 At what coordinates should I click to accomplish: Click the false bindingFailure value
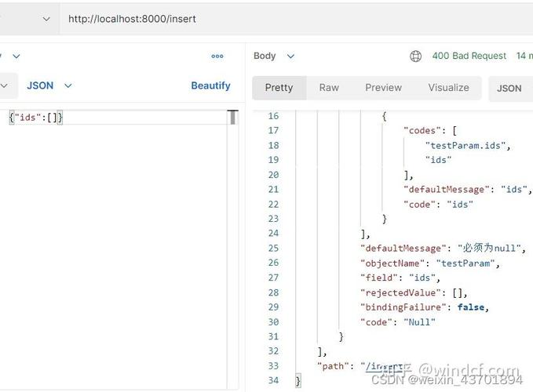click(x=470, y=307)
